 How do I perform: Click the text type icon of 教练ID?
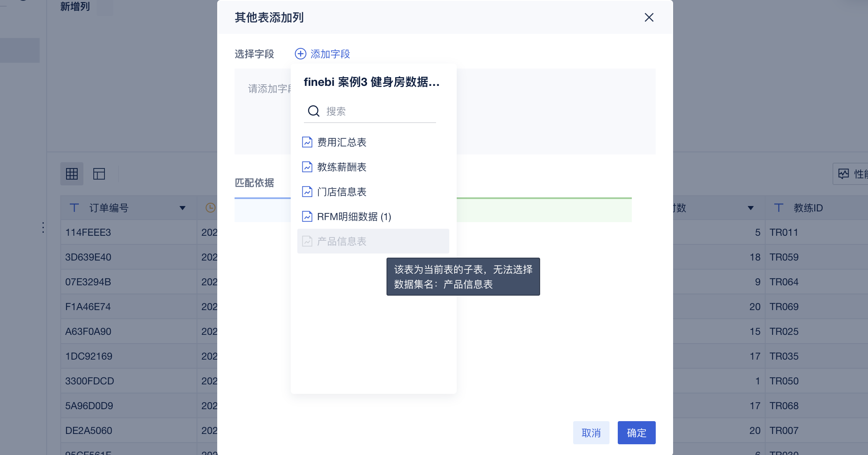(x=778, y=208)
